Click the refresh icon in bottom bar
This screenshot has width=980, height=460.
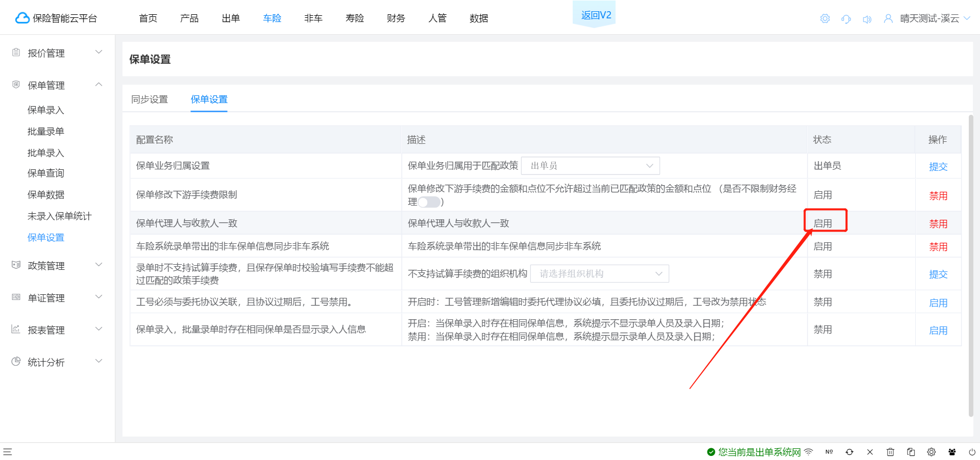point(849,452)
